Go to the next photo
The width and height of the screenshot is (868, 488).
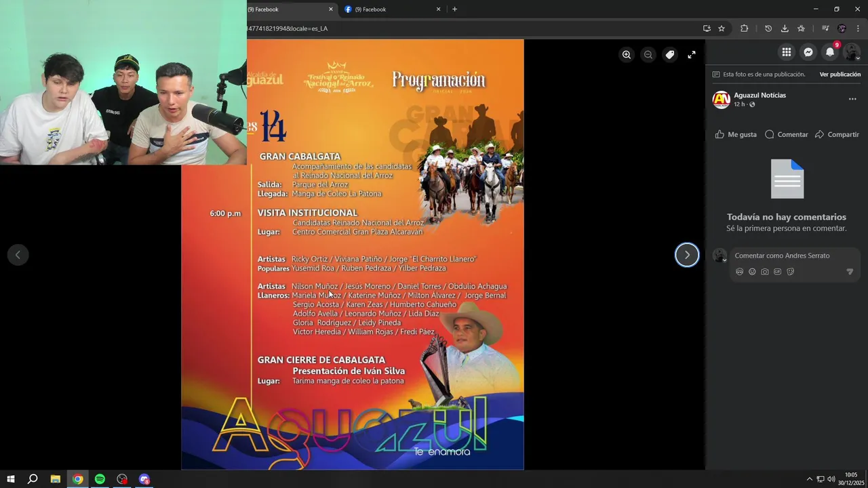coord(687,255)
